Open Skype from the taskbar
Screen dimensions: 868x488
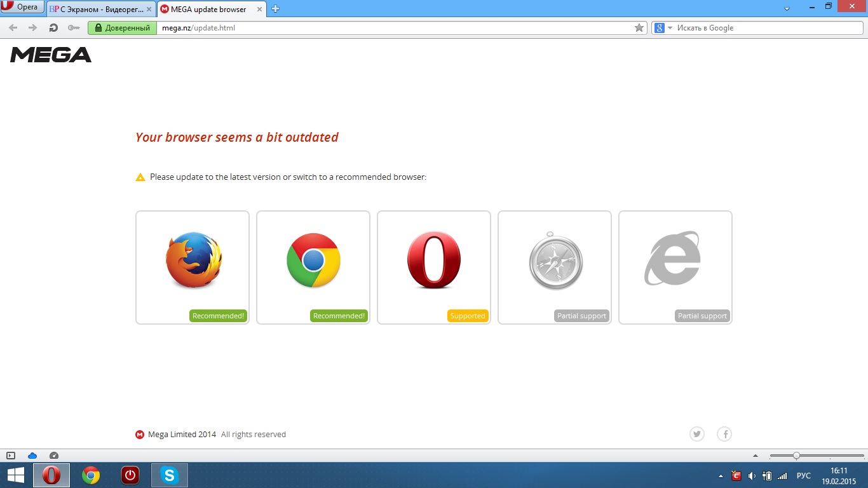point(170,475)
